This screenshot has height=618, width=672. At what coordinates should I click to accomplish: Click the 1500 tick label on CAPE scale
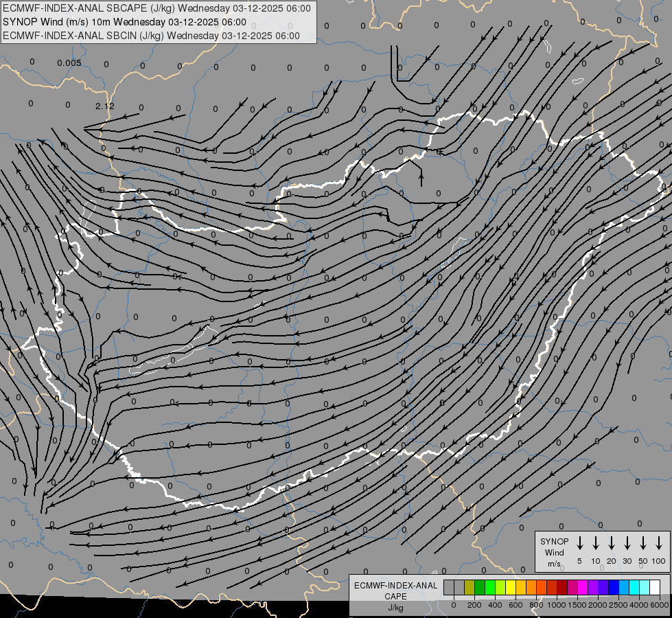click(x=577, y=605)
